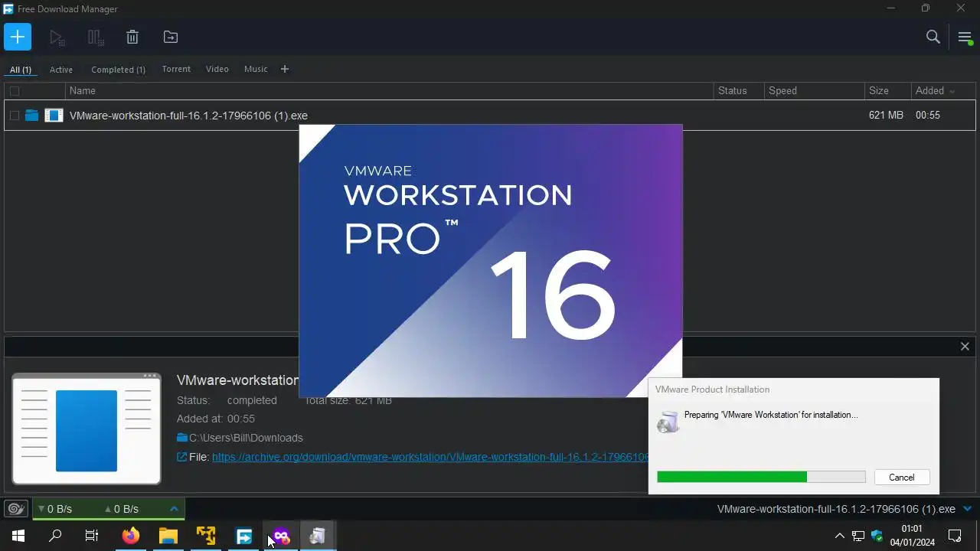This screenshot has width=980, height=551.
Task: Expand the bottom-right download name chevron
Action: 967,509
